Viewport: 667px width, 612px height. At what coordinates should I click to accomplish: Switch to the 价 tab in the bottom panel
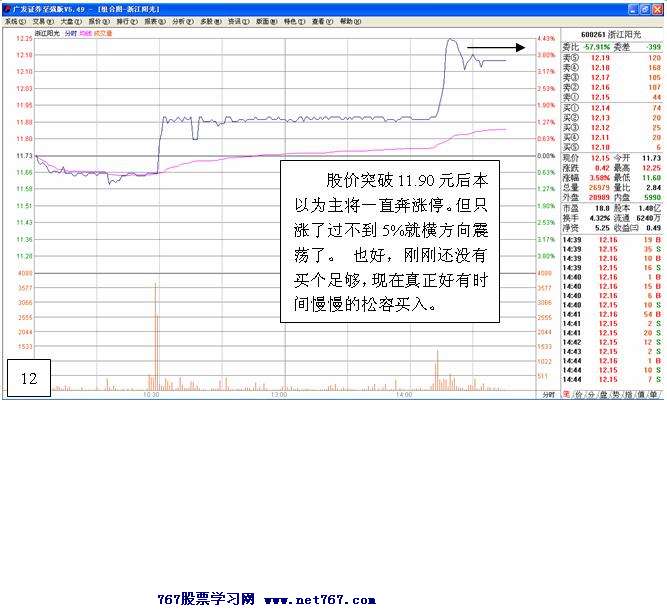(580, 395)
